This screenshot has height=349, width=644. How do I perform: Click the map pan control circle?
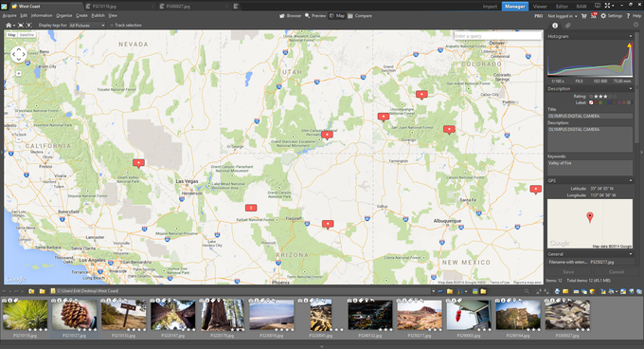tap(19, 54)
